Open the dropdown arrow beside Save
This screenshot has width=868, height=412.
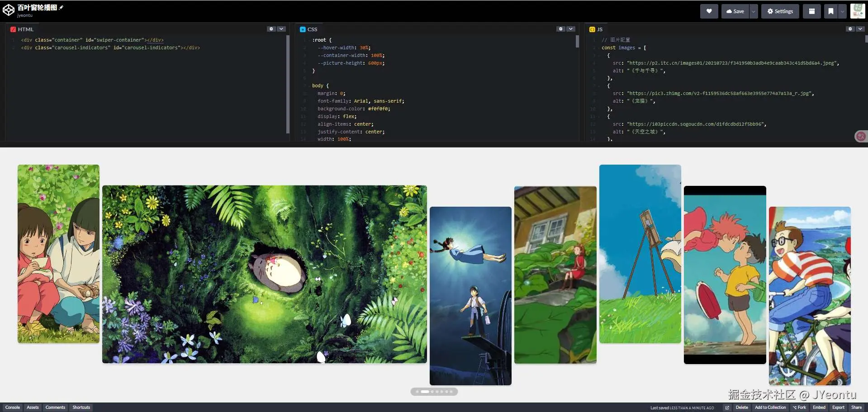point(754,11)
